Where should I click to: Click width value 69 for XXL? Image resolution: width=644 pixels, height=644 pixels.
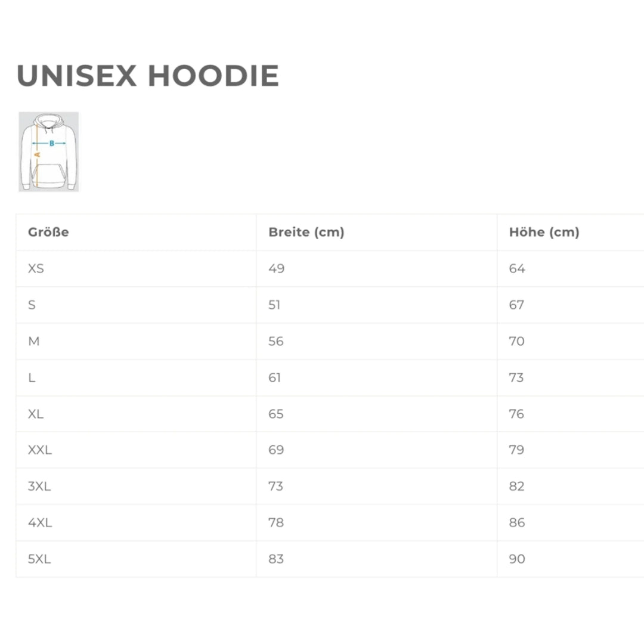click(276, 450)
